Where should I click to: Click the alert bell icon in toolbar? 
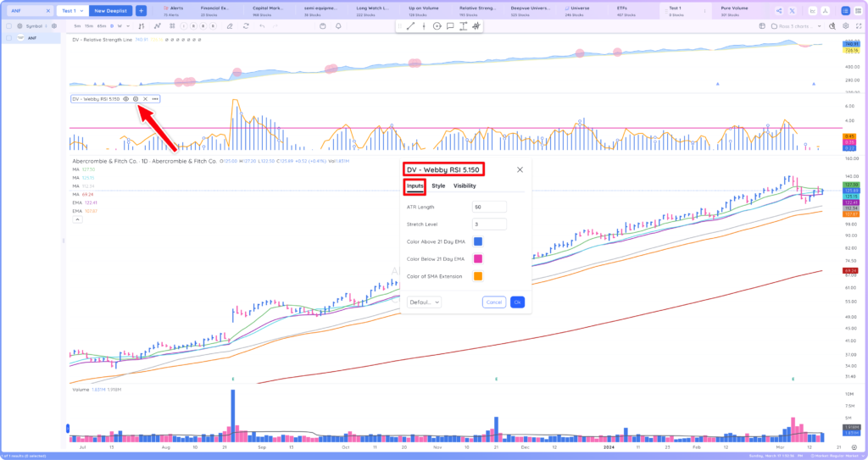click(x=338, y=26)
